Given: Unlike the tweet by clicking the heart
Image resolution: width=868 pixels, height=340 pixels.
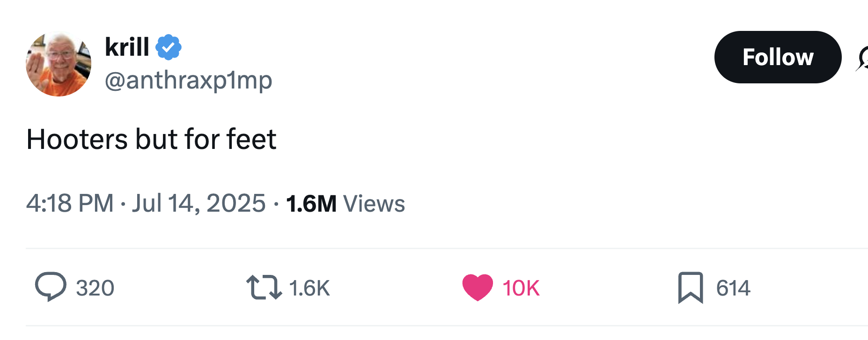Looking at the screenshot, I should (477, 287).
